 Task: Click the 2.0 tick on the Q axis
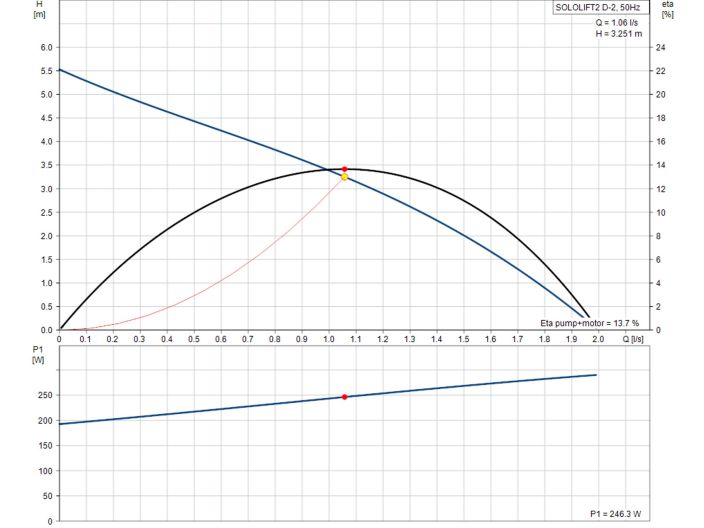click(x=598, y=339)
